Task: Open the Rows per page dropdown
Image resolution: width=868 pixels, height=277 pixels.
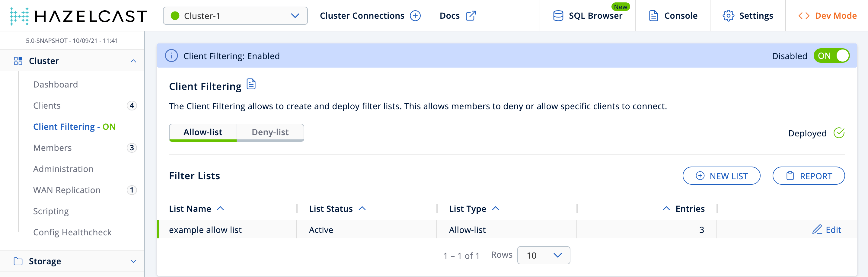Action: coord(543,256)
